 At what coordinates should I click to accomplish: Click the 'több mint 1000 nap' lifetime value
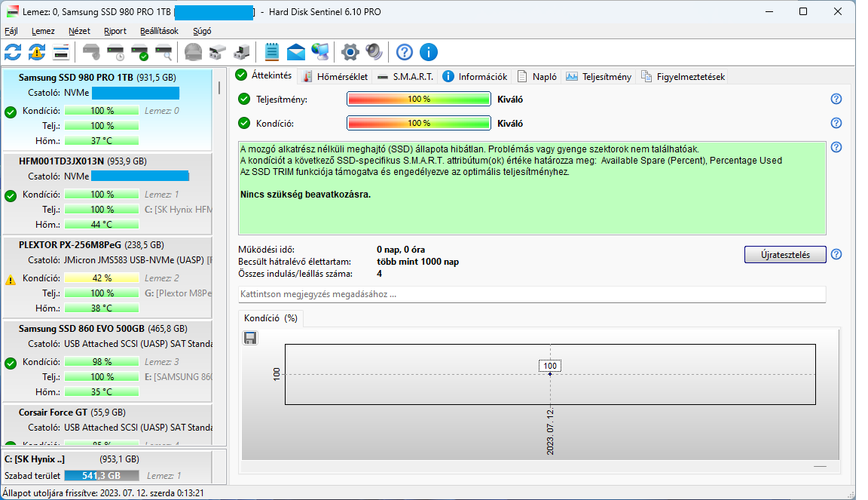418,262
